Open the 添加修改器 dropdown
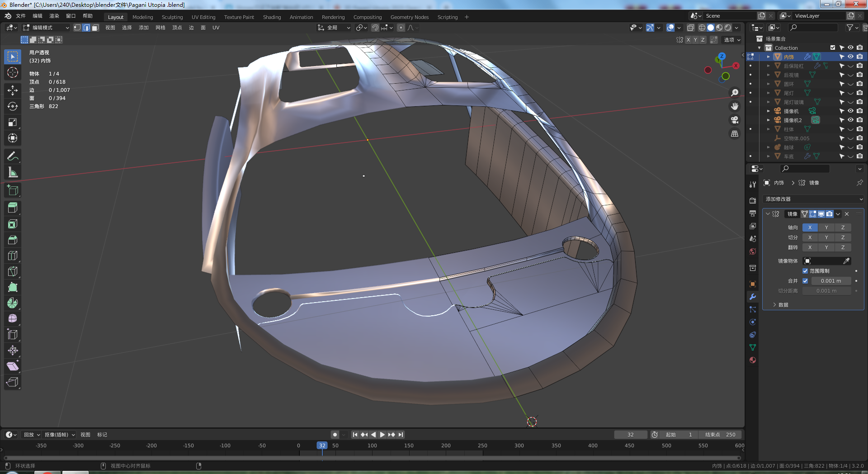Screen dimensions: 868x474 click(x=813, y=199)
